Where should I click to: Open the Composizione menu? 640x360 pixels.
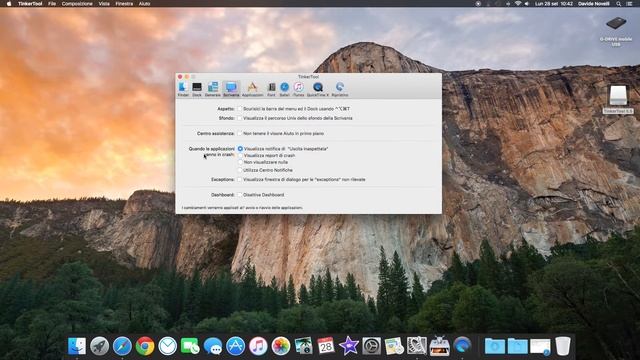click(77, 4)
